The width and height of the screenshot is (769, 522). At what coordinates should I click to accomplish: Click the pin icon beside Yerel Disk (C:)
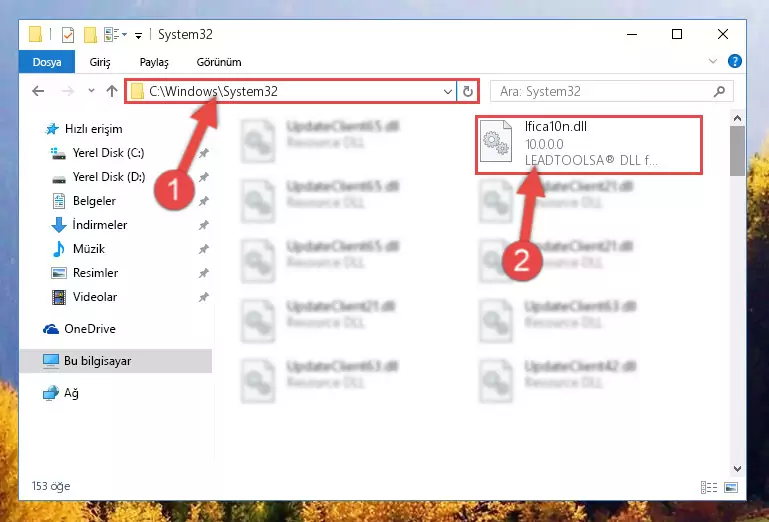tap(204, 153)
